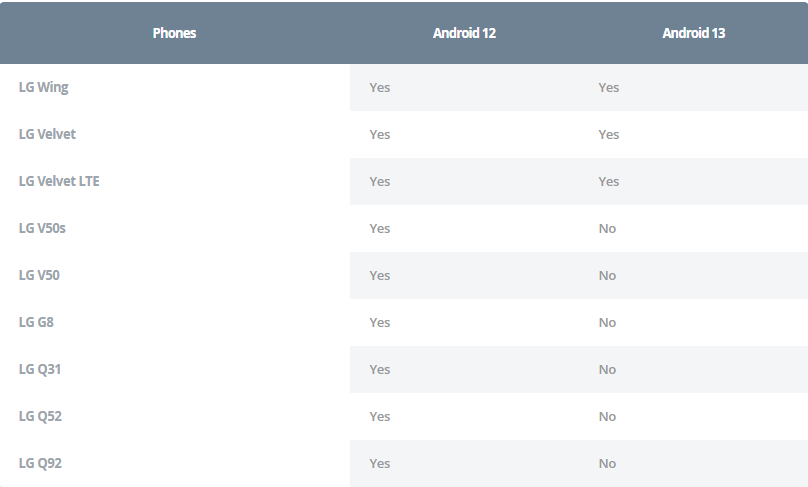Select the LG Q52 phone name
The width and height of the screenshot is (808, 487).
tap(40, 416)
